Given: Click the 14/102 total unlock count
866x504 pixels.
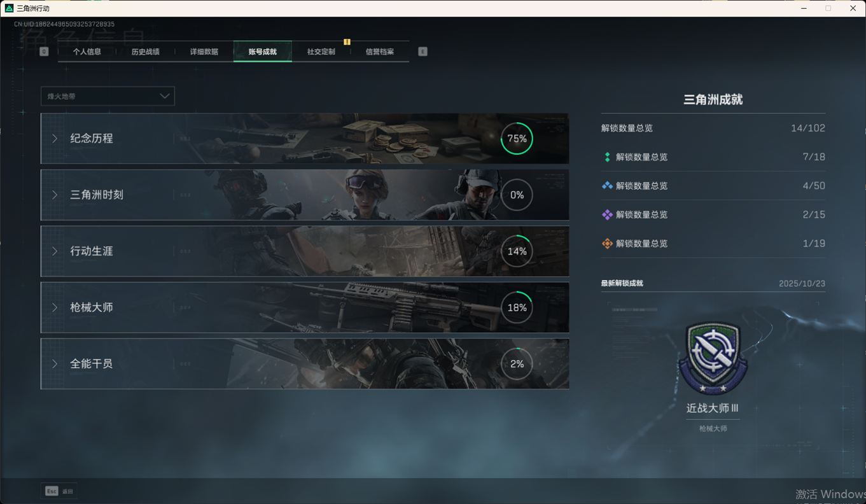Looking at the screenshot, I should (808, 128).
